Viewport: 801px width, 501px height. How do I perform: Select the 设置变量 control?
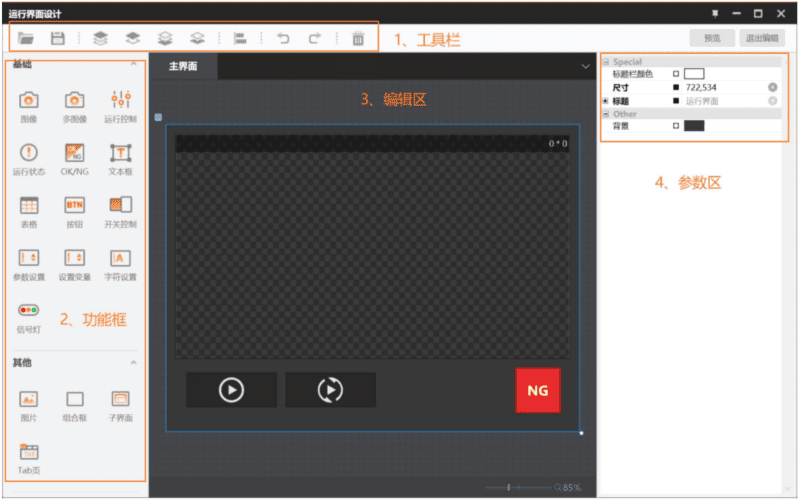click(75, 264)
